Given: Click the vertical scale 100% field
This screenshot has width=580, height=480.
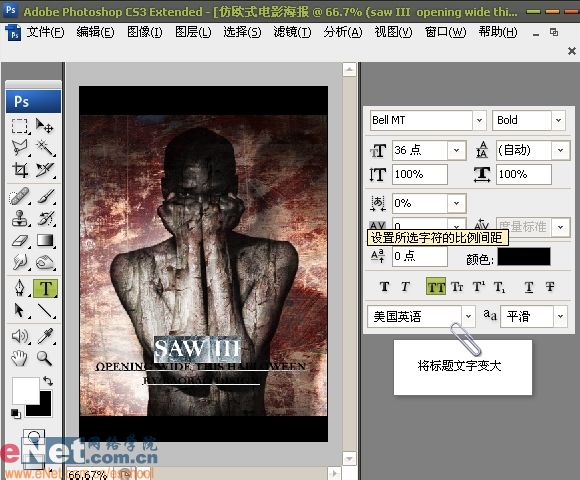Looking at the screenshot, I should [x=419, y=174].
